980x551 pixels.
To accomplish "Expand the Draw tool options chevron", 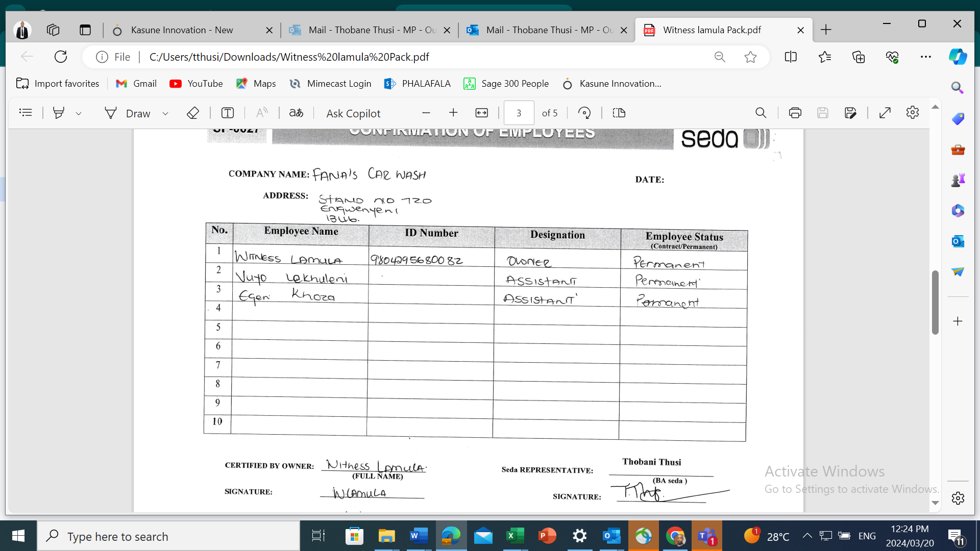I will pyautogui.click(x=165, y=113).
